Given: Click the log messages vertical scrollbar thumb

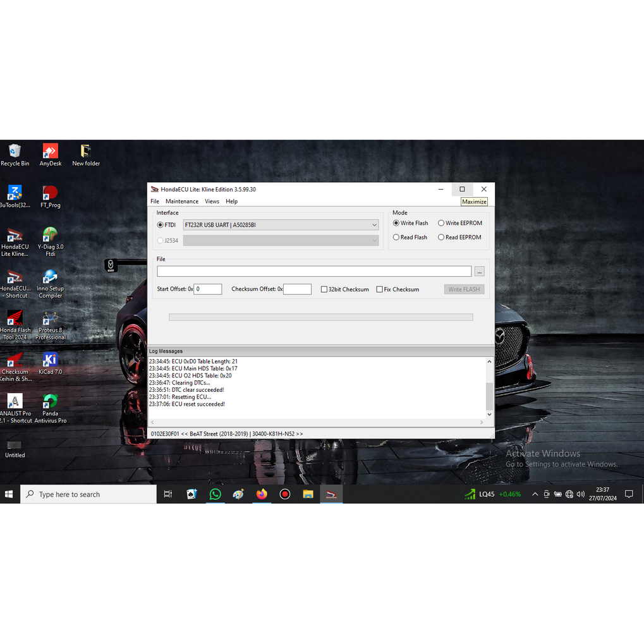Looking at the screenshot, I should tap(489, 396).
